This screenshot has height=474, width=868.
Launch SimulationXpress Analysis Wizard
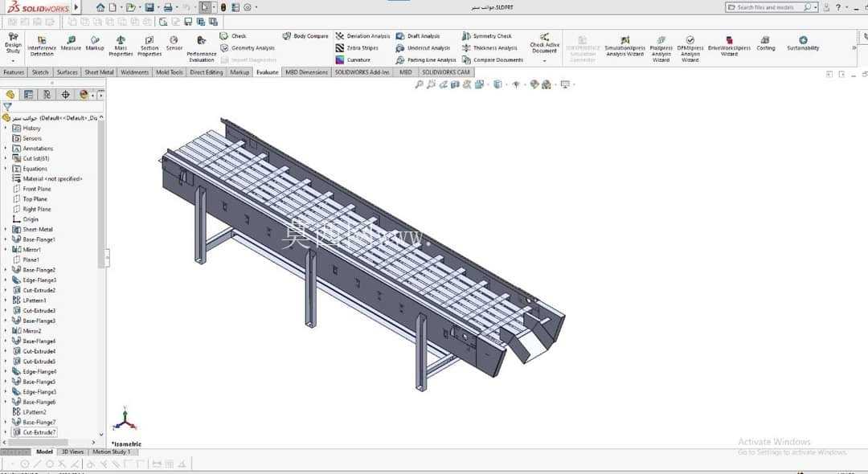[624, 47]
